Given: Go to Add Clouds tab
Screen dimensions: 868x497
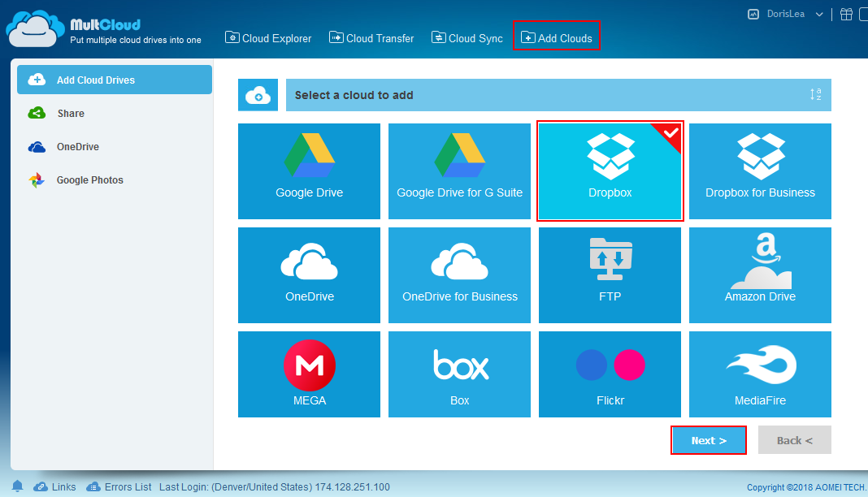Looking at the screenshot, I should click(557, 38).
